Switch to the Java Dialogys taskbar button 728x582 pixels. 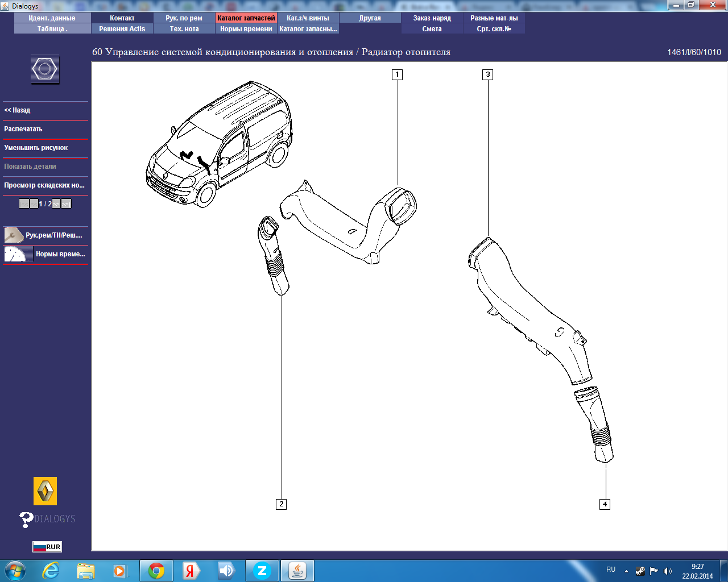tap(297, 571)
